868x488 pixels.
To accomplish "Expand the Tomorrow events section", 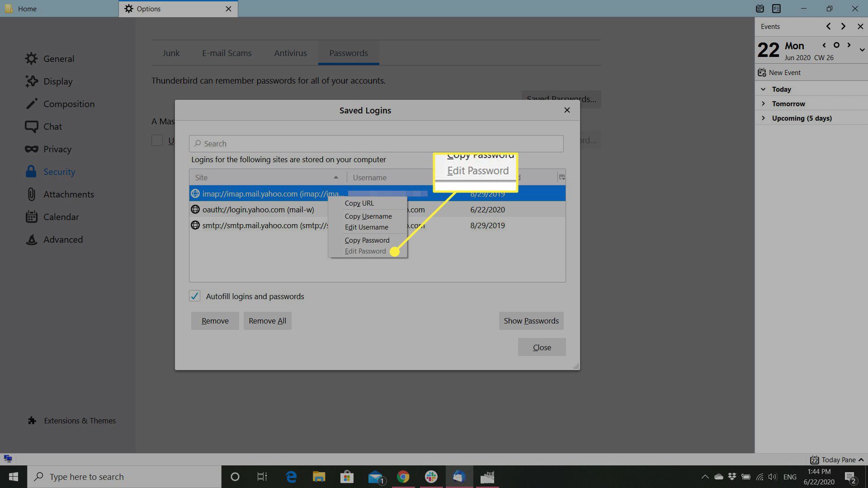I will click(x=763, y=103).
